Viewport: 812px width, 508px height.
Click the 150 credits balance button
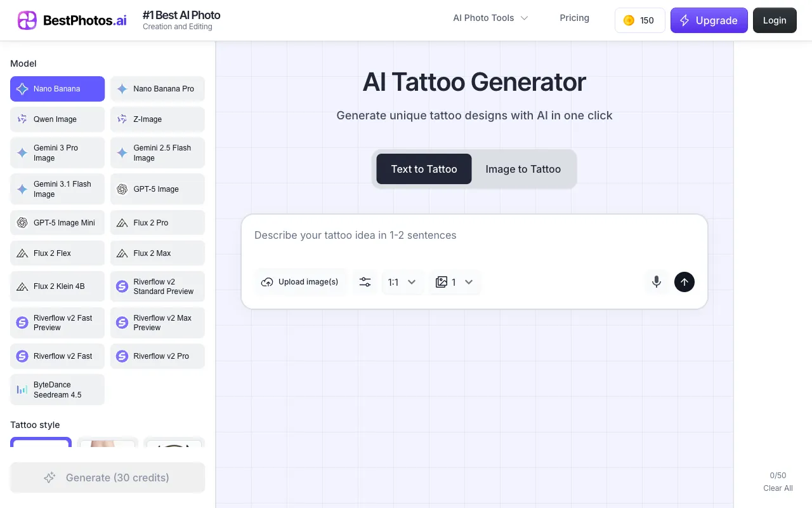(640, 20)
